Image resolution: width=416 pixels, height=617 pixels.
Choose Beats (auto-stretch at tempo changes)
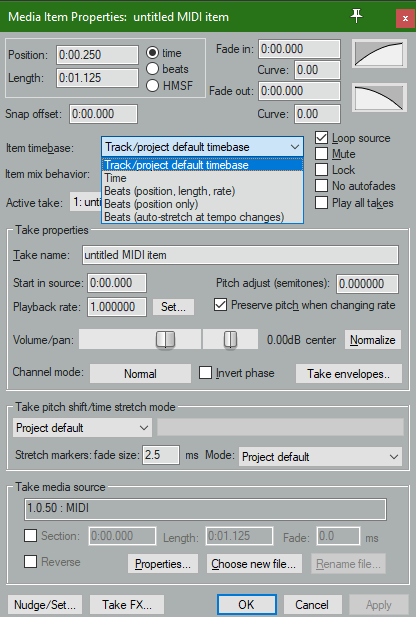tap(202, 217)
